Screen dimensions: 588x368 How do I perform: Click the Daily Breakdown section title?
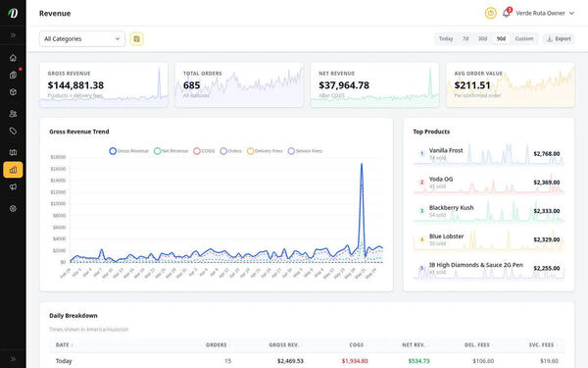73,315
